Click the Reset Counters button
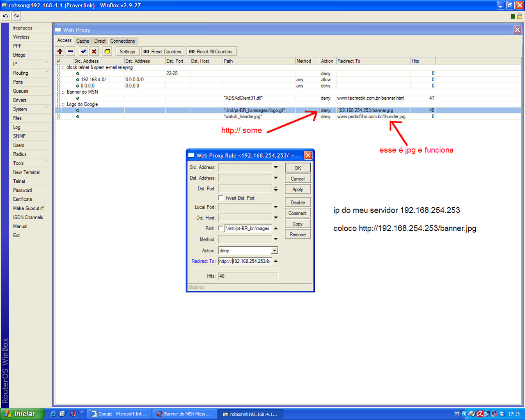This screenshot has width=525, height=420. 163,51
